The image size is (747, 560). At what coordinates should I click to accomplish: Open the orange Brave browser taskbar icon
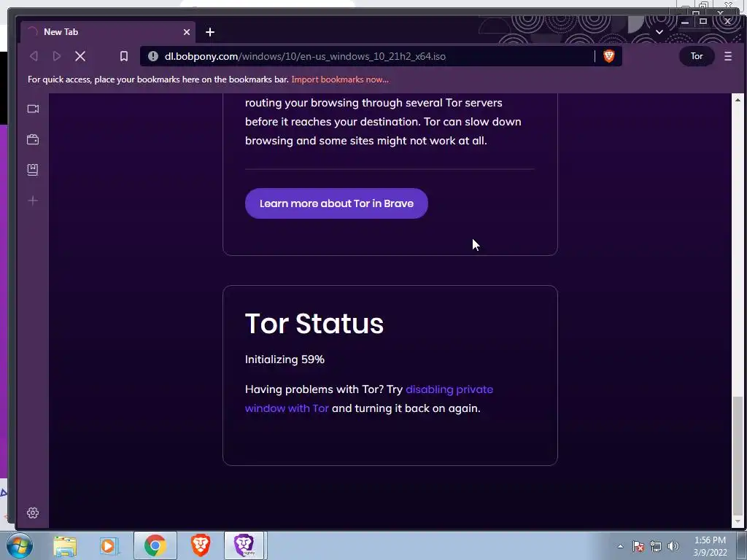point(201,545)
